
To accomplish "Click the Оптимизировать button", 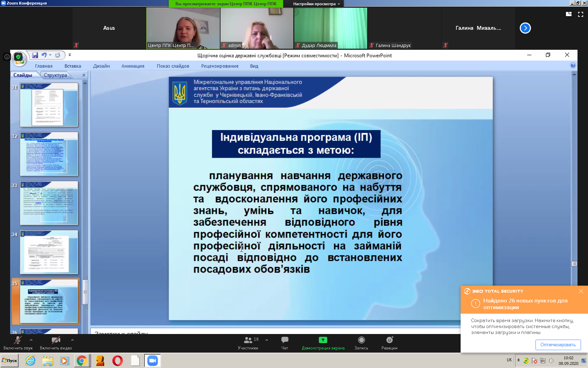I will click(x=558, y=345).
